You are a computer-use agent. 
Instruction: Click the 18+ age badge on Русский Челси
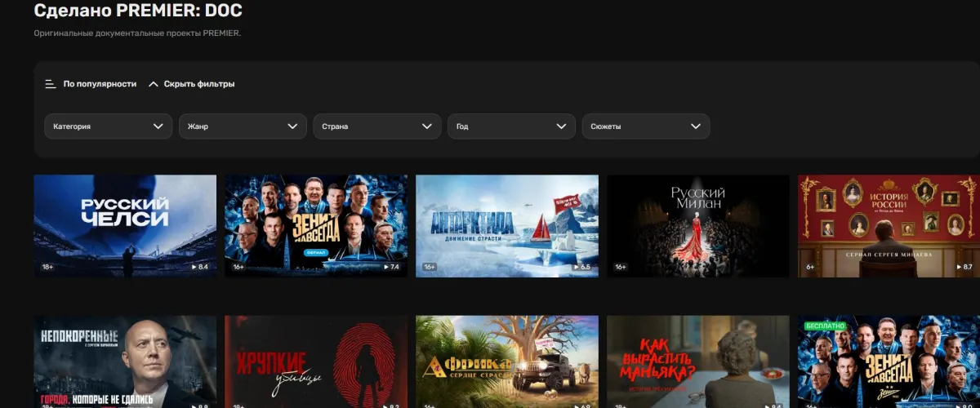point(48,267)
